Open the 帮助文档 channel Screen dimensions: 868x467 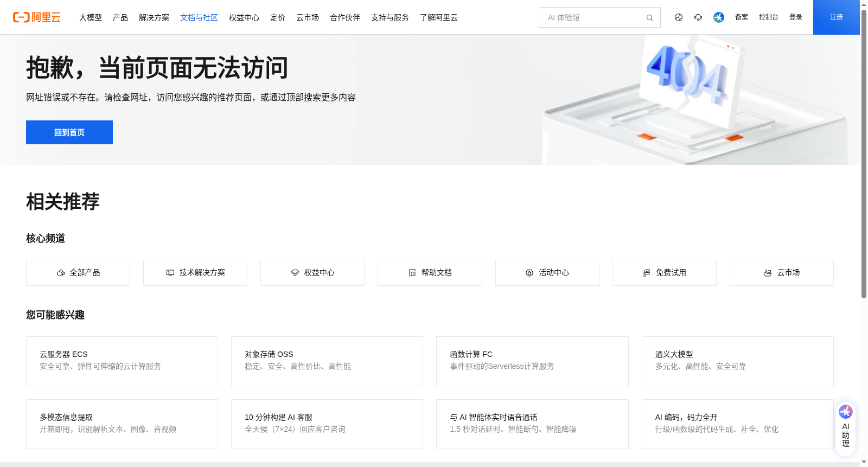(430, 273)
